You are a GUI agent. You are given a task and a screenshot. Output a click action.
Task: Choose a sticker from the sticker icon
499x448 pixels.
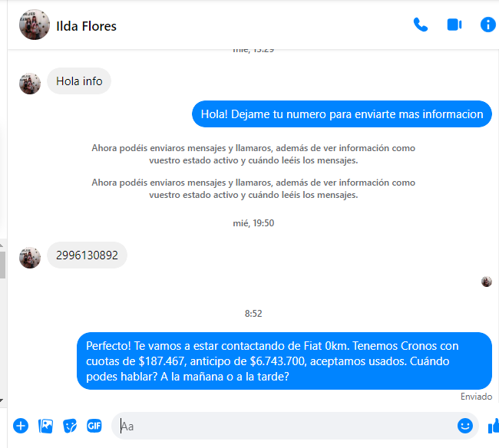pyautogui.click(x=70, y=426)
